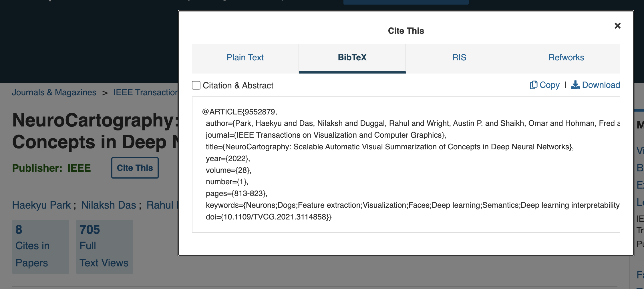
Task: Enable the Citation & Abstract checkbox
Action: (x=196, y=85)
